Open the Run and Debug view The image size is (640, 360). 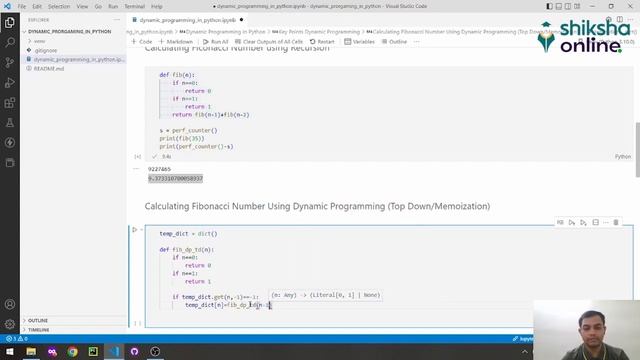click(10, 82)
